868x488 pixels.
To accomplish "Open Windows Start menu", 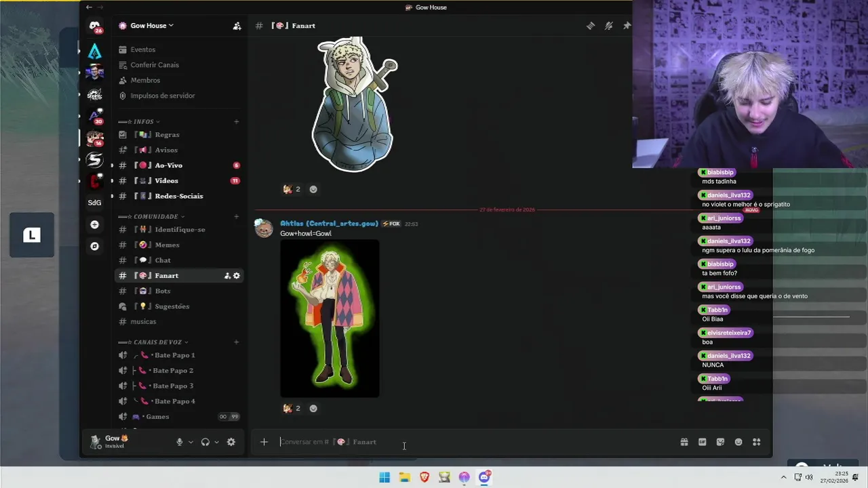I will (384, 477).
